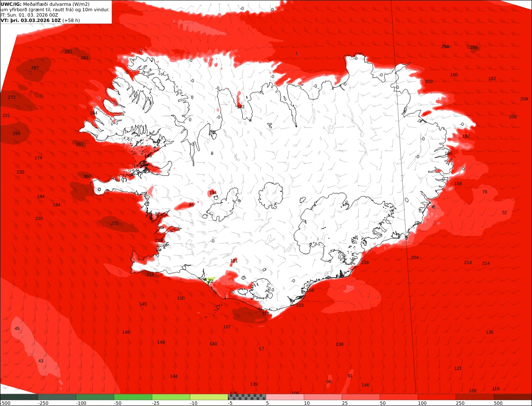Pick the pale pink swatch between 5 and 10

tap(285, 397)
